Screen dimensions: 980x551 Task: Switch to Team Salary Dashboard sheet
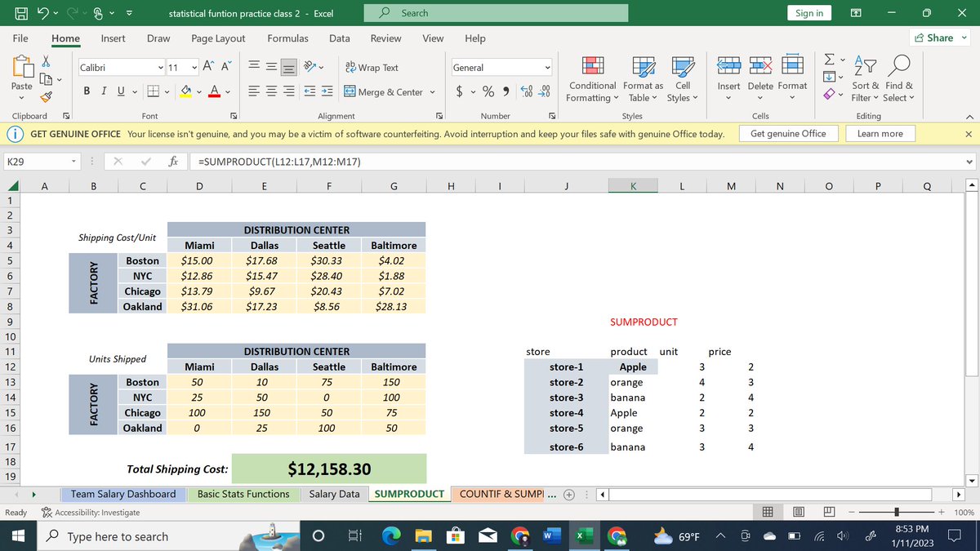[x=123, y=494]
